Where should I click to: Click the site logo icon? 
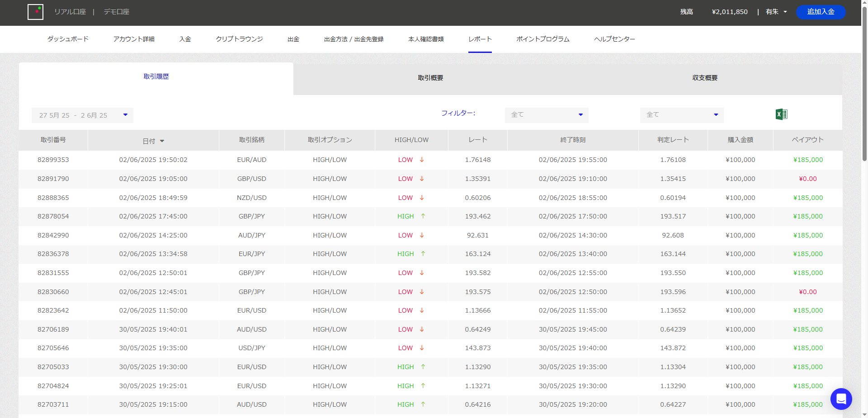click(x=35, y=12)
